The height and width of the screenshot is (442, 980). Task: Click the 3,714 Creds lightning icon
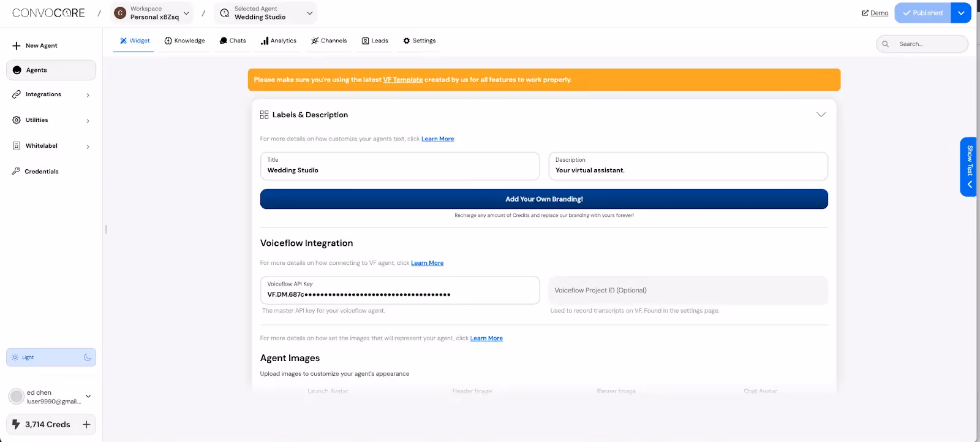pyautogui.click(x=16, y=424)
